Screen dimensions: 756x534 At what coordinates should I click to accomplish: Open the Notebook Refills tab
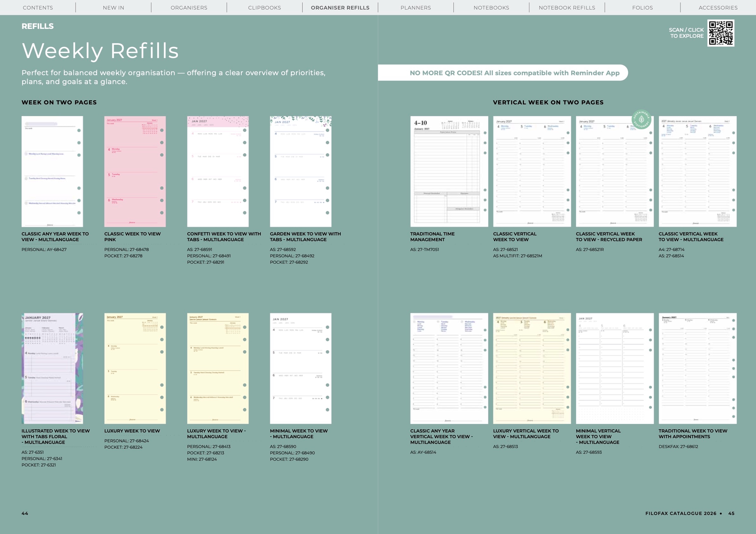coord(567,8)
